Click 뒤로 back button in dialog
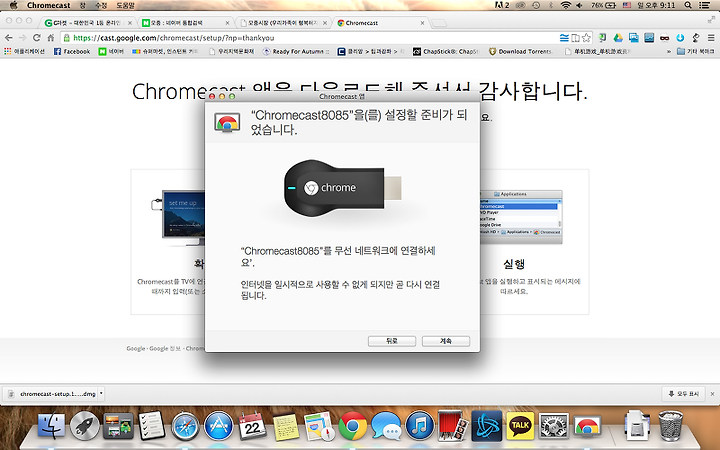 tap(392, 341)
